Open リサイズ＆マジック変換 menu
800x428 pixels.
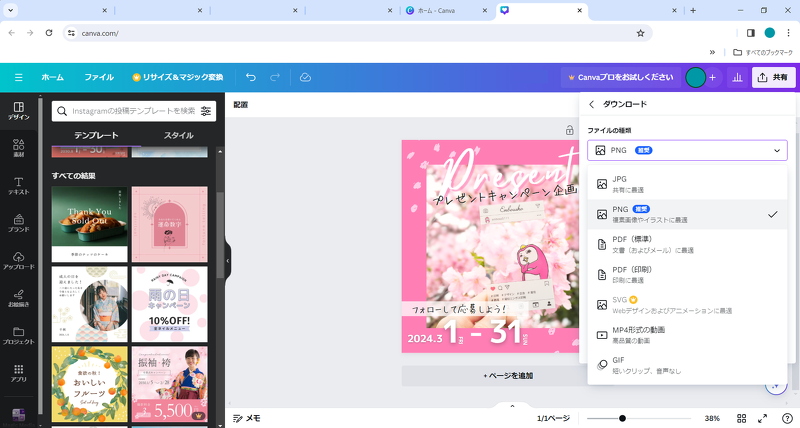click(178, 78)
